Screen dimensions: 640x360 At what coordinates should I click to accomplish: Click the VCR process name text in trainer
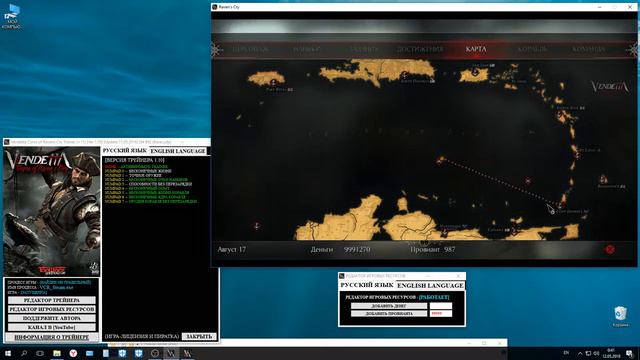coord(56,287)
